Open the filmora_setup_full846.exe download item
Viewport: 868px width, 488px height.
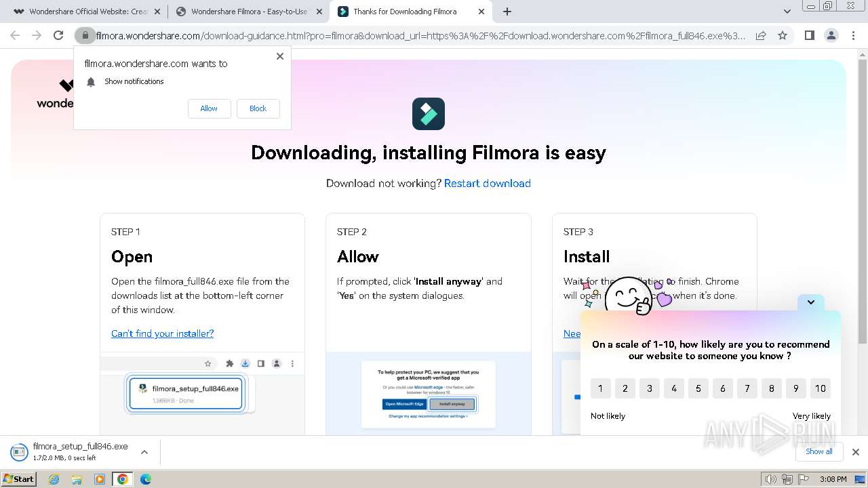69,451
